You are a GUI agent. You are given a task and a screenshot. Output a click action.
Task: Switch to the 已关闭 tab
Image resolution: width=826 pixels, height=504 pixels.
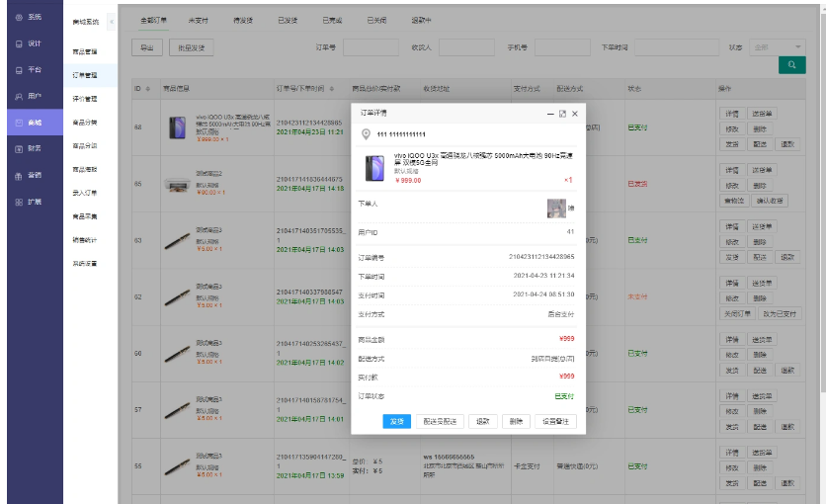click(x=376, y=21)
